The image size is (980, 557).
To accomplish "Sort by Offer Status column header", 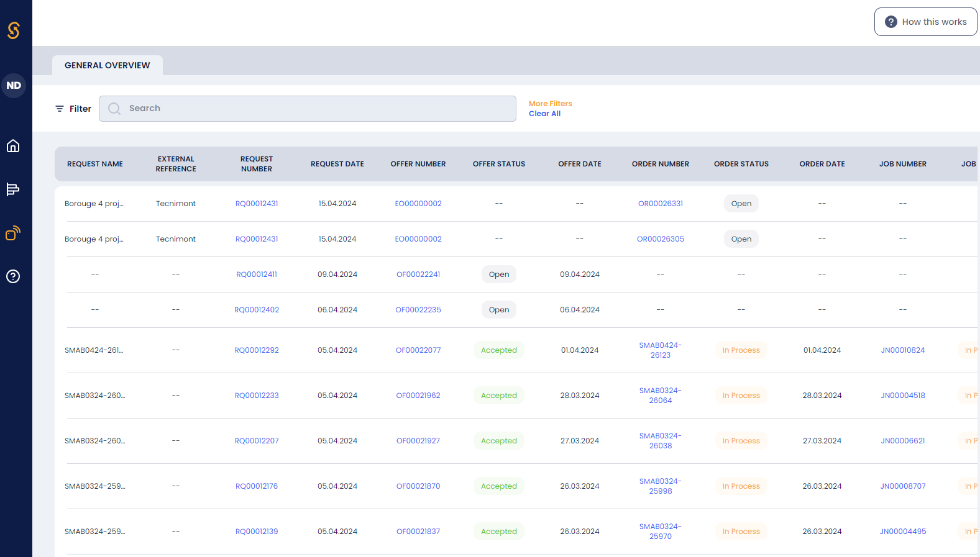I will coord(499,164).
